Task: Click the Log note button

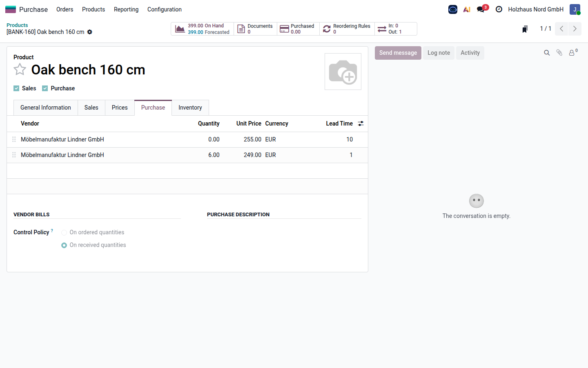Action: 439,53
